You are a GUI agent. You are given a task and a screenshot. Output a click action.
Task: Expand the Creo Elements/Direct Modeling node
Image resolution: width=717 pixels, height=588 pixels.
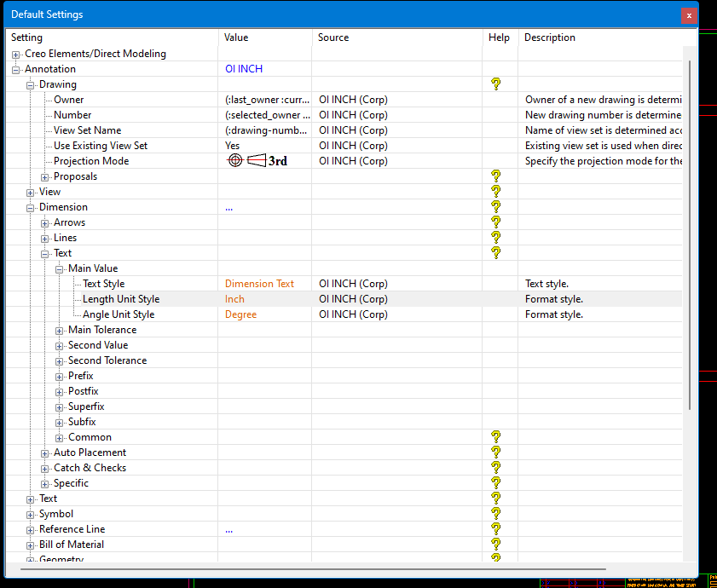15,53
